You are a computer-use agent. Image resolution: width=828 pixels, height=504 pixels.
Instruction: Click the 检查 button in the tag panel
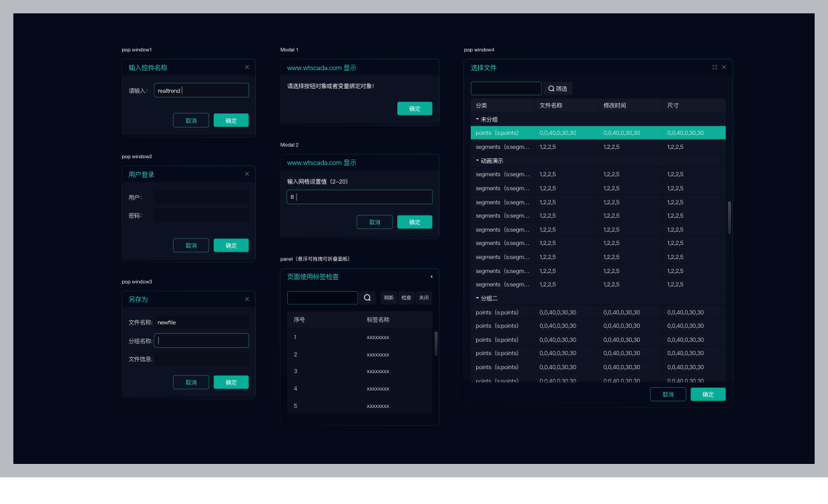[406, 298]
